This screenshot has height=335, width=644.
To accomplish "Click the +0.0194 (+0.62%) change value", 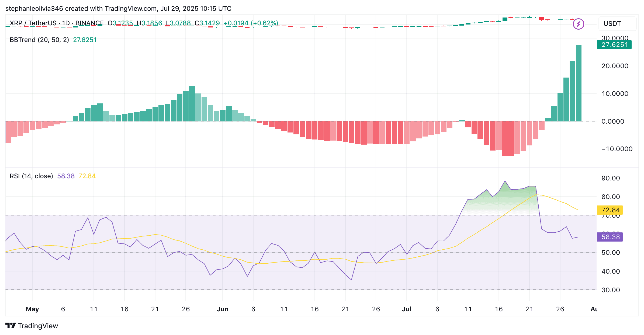I will (251, 23).
